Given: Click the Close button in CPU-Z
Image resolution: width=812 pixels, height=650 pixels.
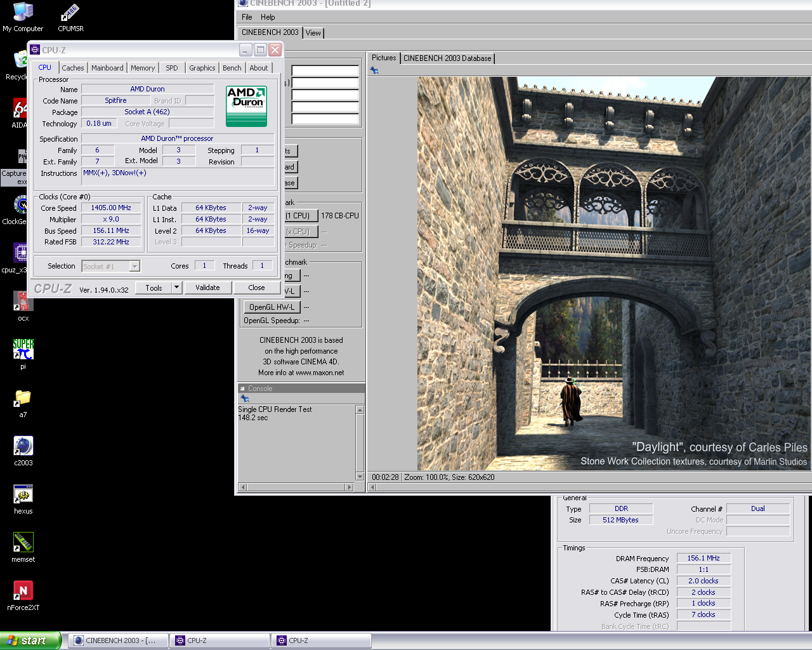Looking at the screenshot, I should click(x=256, y=288).
